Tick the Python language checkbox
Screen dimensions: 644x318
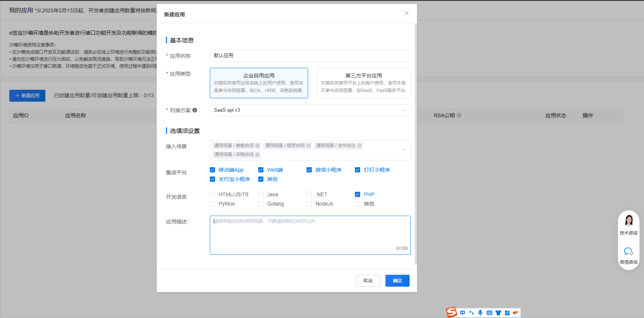point(213,204)
